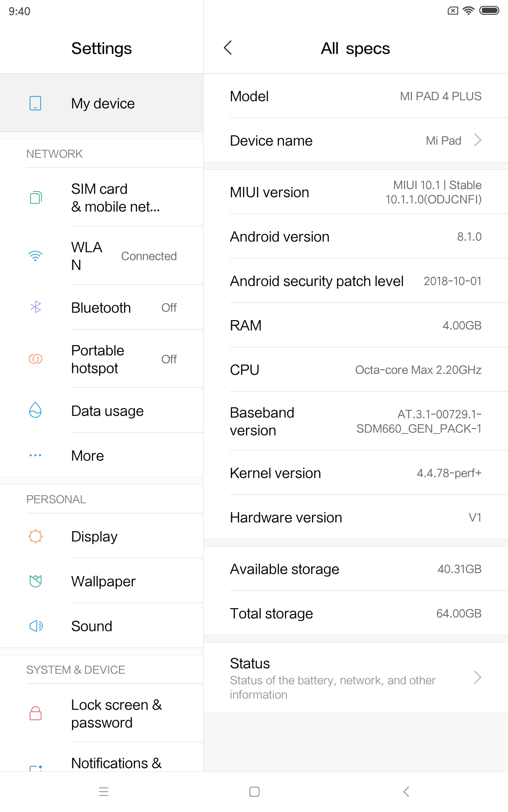508x812 pixels.
Task: Tap the Kernel version entry
Action: click(356, 473)
